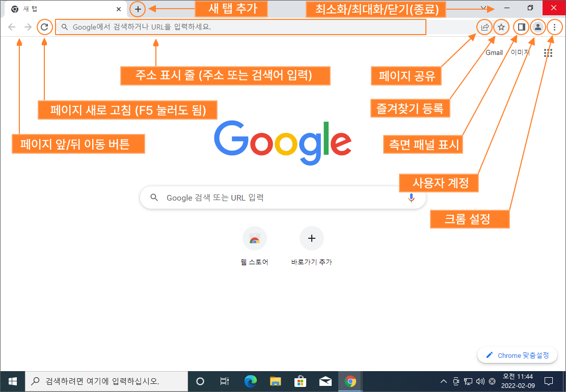Image resolution: width=566 pixels, height=392 pixels.
Task: Reload the page with refresh icon
Action: 44,27
